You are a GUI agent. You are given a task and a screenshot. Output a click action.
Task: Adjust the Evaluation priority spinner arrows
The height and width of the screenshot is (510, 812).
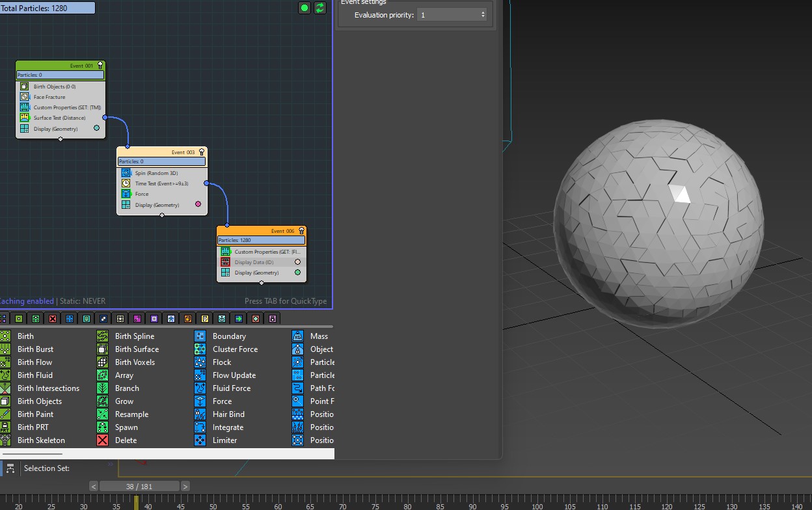(x=483, y=14)
